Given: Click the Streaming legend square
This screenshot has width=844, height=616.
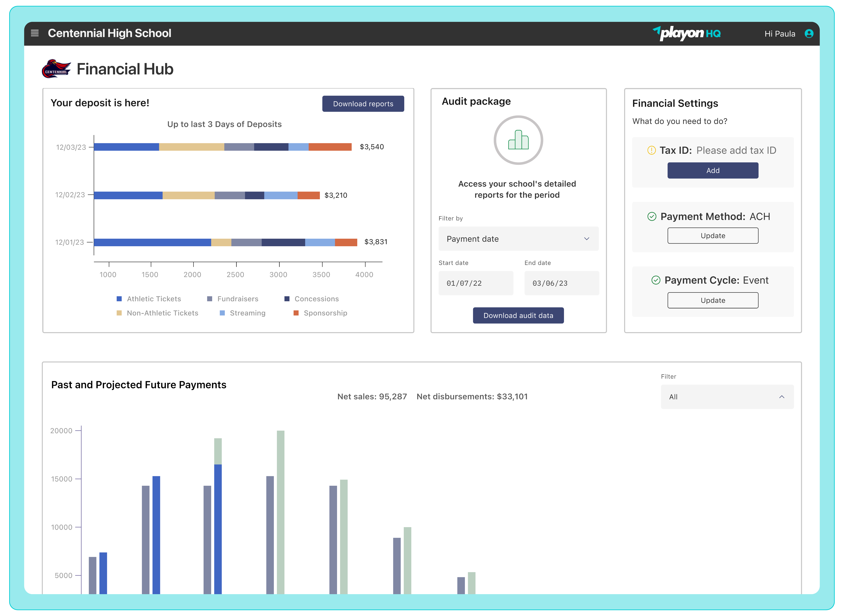Looking at the screenshot, I should [x=222, y=313].
